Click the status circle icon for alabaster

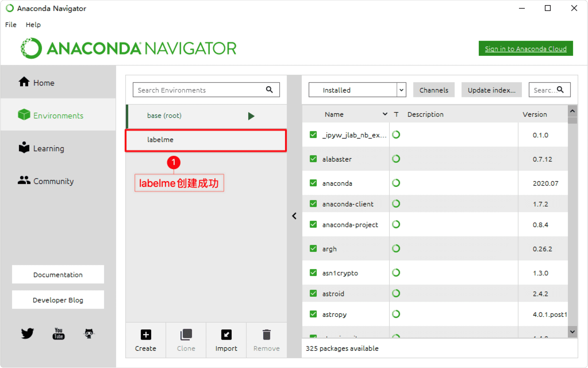[396, 159]
